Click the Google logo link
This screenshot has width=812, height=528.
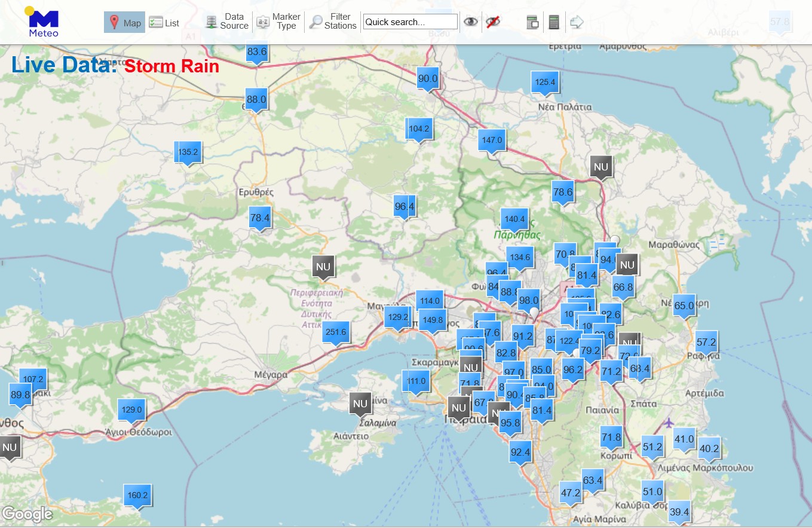point(27,514)
